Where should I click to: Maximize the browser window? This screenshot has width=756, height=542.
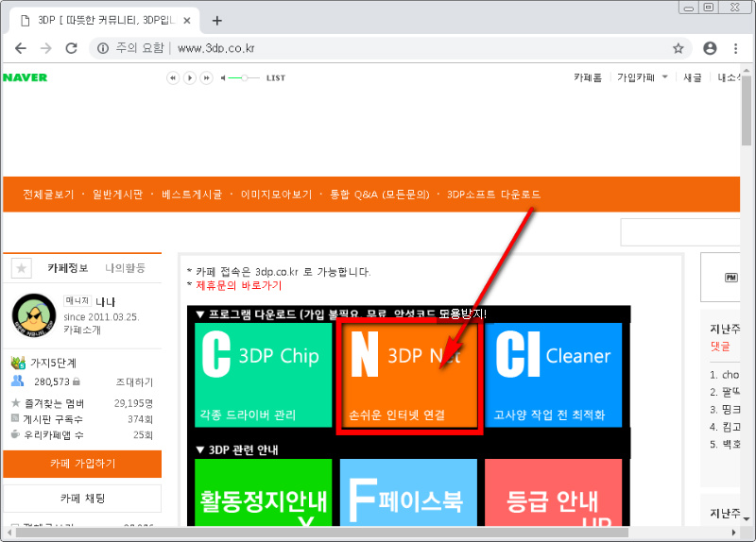pos(708,8)
